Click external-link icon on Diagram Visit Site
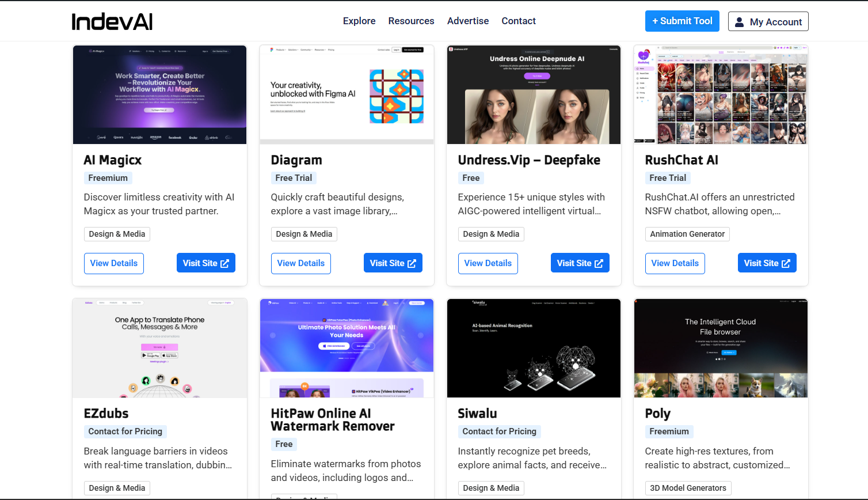 point(412,263)
